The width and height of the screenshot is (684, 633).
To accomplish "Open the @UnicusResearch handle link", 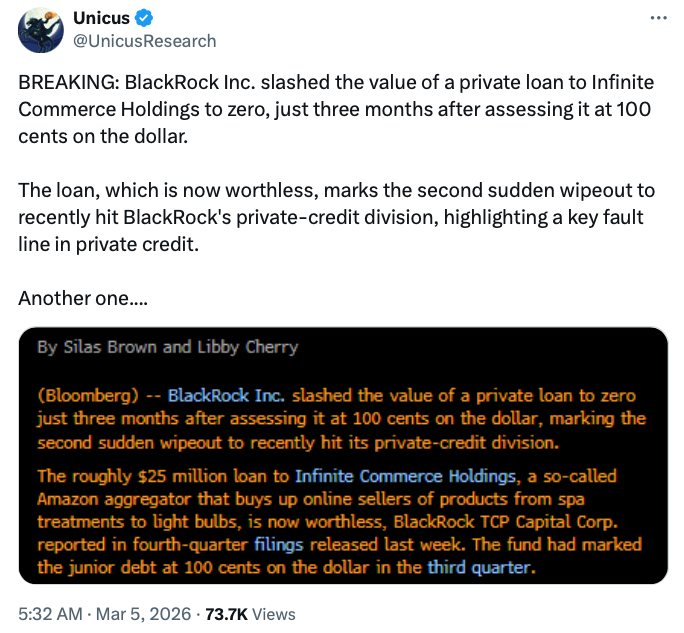I will point(145,41).
